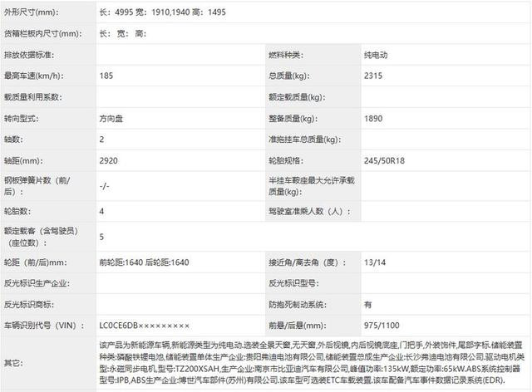The image size is (532, 392).
Task: Click the 半挂车鞍座最大允许承载质量(kg) label
Action: coord(312,186)
